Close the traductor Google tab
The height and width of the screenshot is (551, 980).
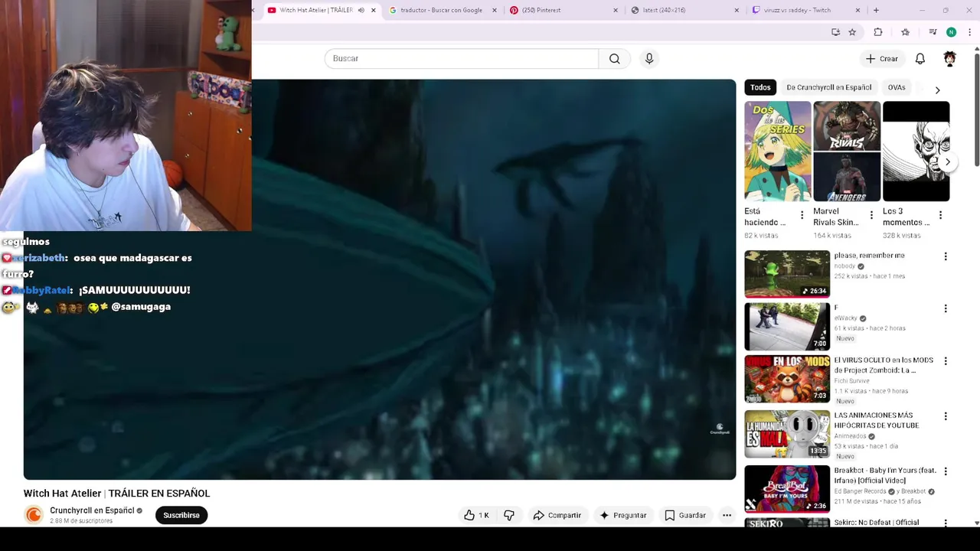tap(495, 10)
